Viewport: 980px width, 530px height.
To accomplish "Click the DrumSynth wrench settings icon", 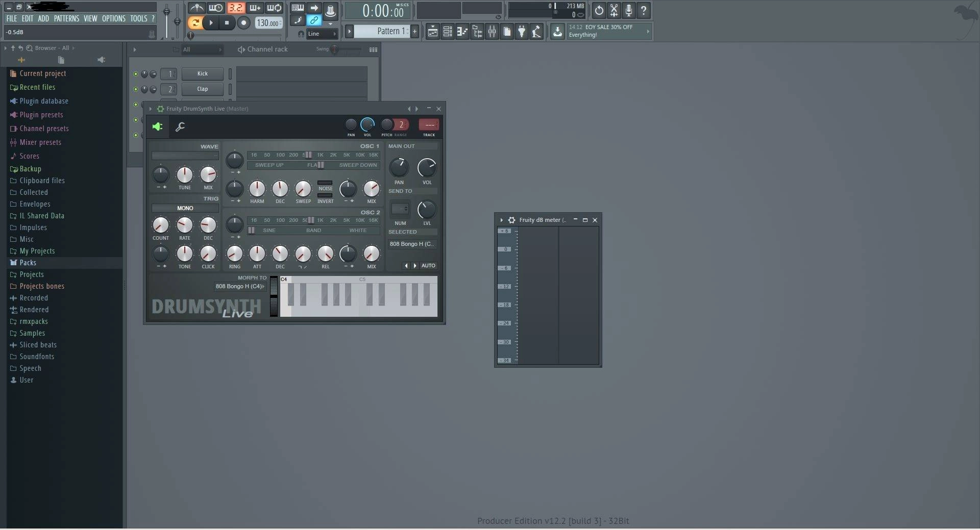I will coord(180,127).
